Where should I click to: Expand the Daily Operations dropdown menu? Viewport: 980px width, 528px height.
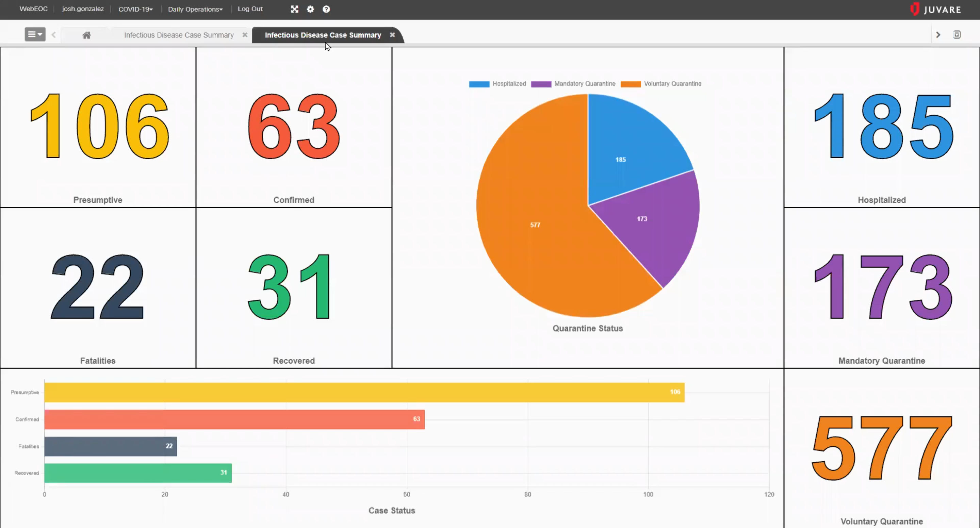[x=195, y=9]
